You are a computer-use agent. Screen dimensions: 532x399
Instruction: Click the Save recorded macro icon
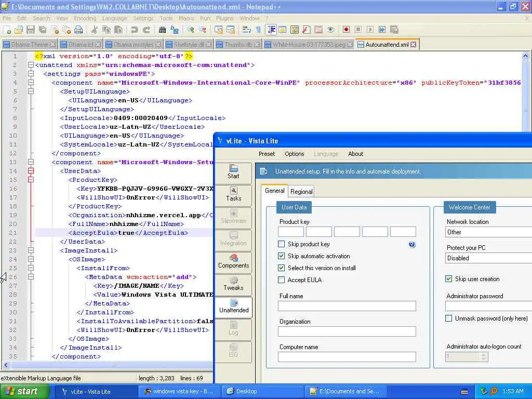pyautogui.click(x=394, y=30)
